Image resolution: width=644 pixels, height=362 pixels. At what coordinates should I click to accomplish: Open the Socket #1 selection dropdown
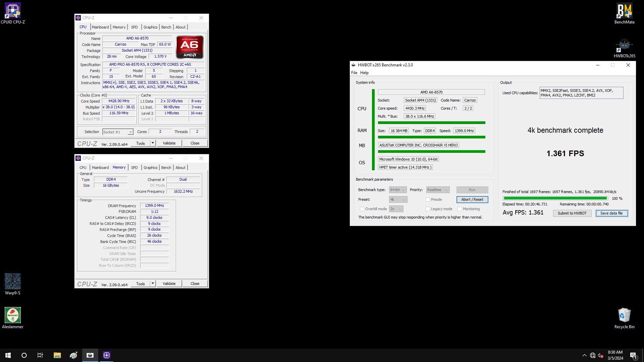pos(118,132)
